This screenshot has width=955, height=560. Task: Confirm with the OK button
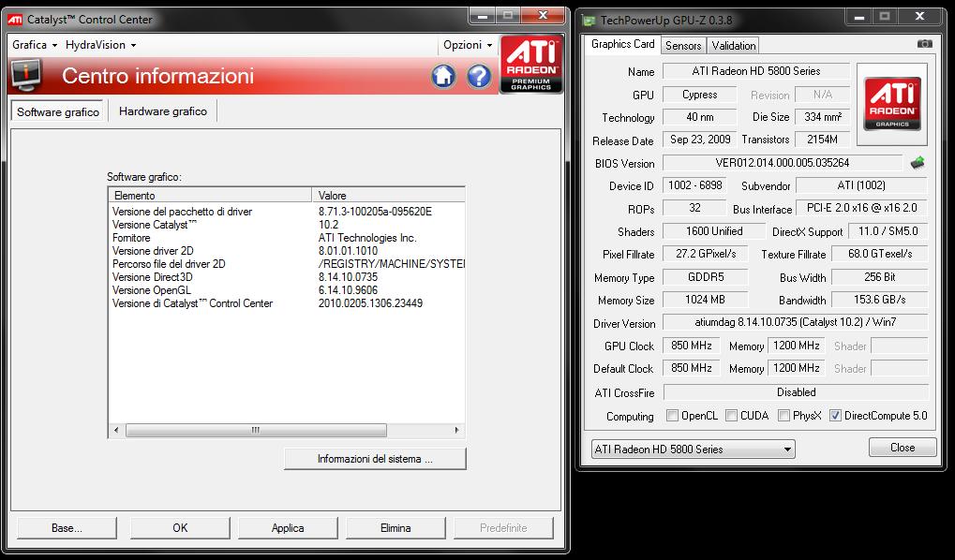180,528
